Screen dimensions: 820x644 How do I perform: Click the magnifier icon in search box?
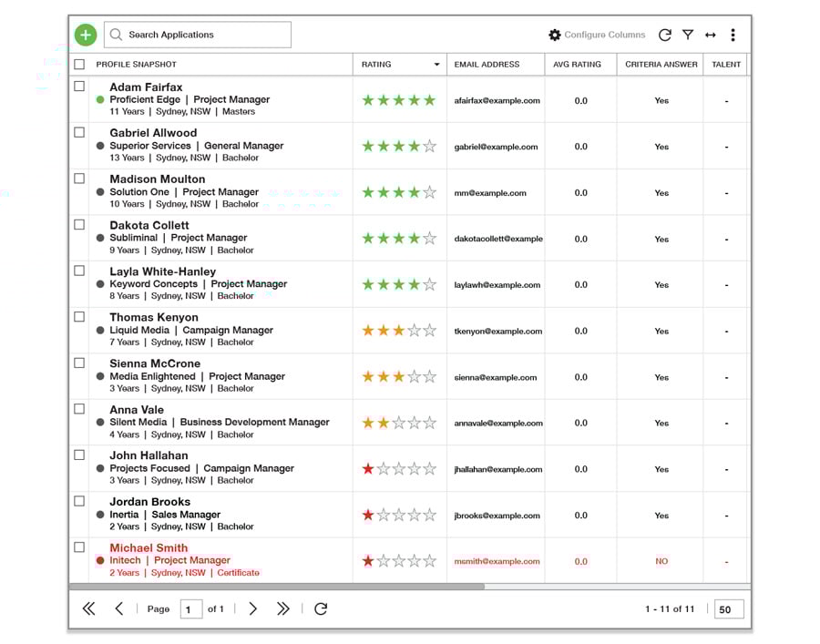(x=116, y=35)
